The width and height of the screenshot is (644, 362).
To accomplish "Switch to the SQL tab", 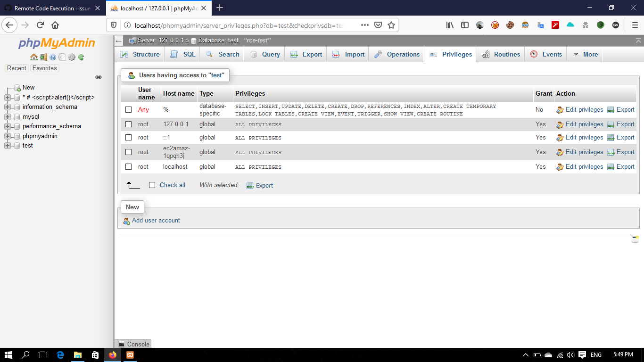I will coord(182,55).
